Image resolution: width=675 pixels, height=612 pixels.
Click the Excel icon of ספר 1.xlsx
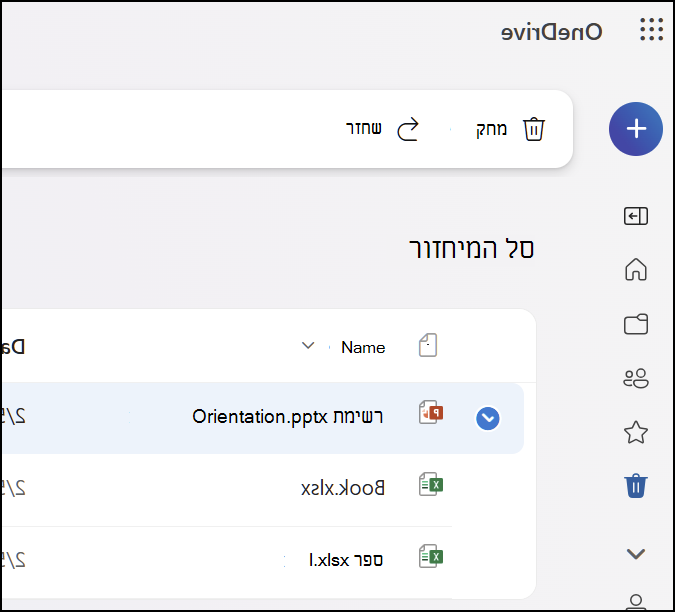tap(431, 556)
